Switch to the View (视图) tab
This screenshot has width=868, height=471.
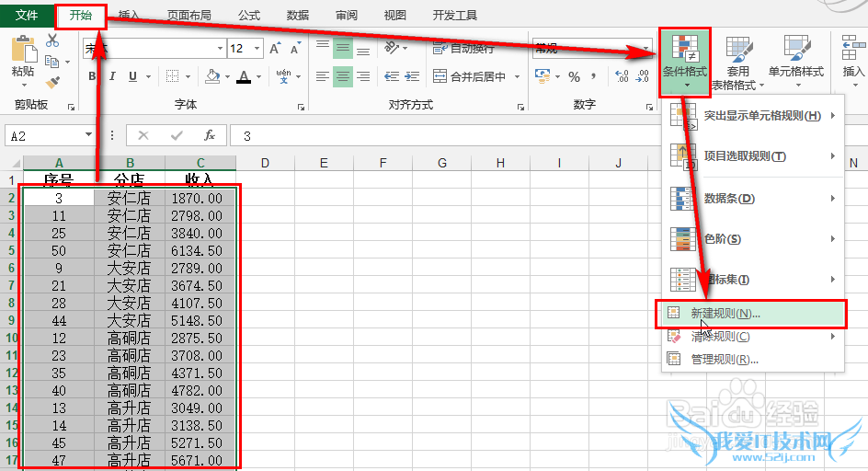[395, 16]
